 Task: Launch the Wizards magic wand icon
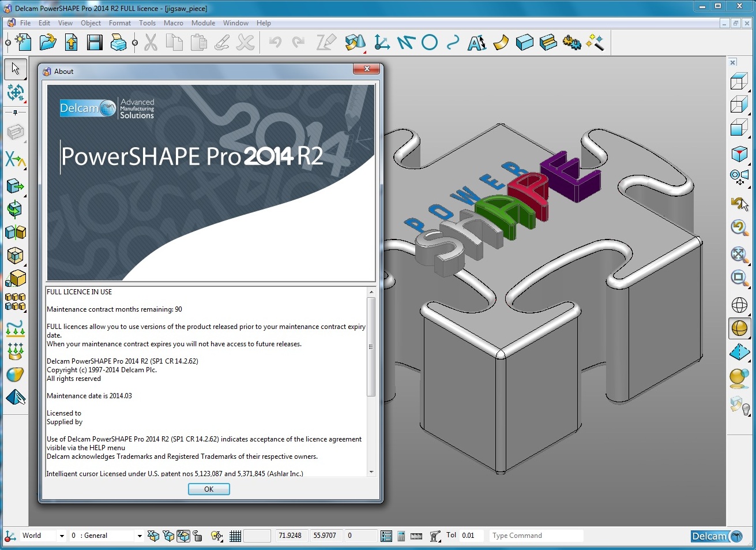(x=595, y=43)
